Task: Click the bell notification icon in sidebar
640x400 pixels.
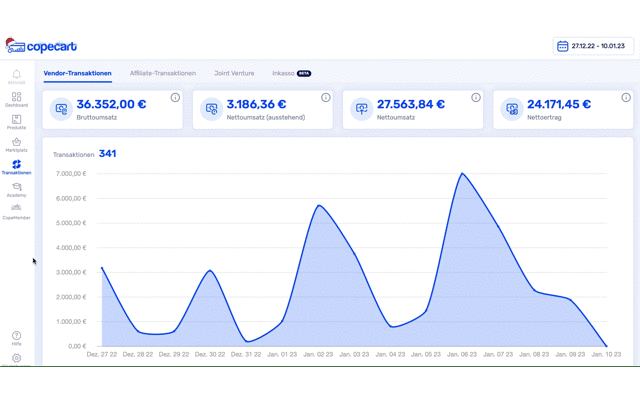Action: click(x=16, y=75)
